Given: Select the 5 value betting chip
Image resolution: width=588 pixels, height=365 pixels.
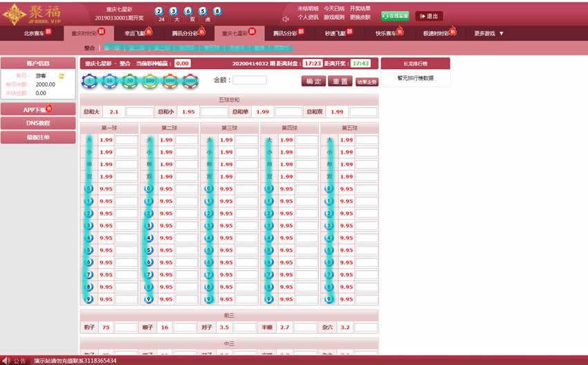Looking at the screenshot, I should pyautogui.click(x=90, y=80).
